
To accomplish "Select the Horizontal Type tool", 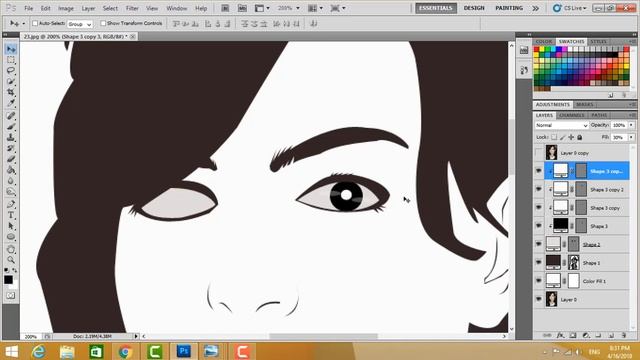I will coord(11,215).
